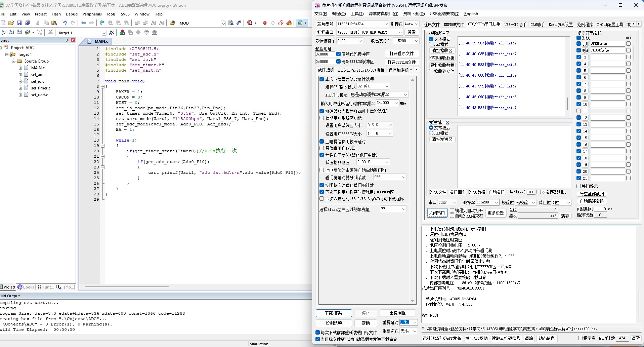Click the Navigate Backwards blue arrow
This screenshot has width=644, height=347.
tap(84, 23)
